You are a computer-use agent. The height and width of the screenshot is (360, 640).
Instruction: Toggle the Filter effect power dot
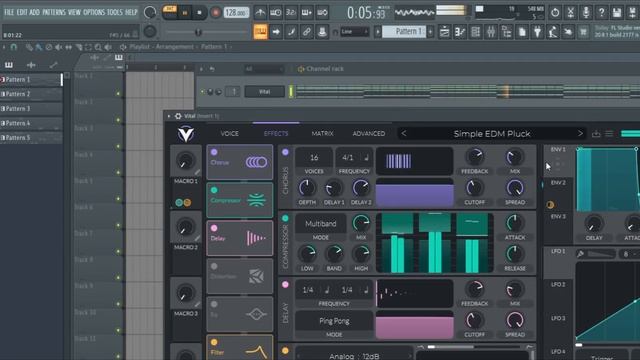214,342
